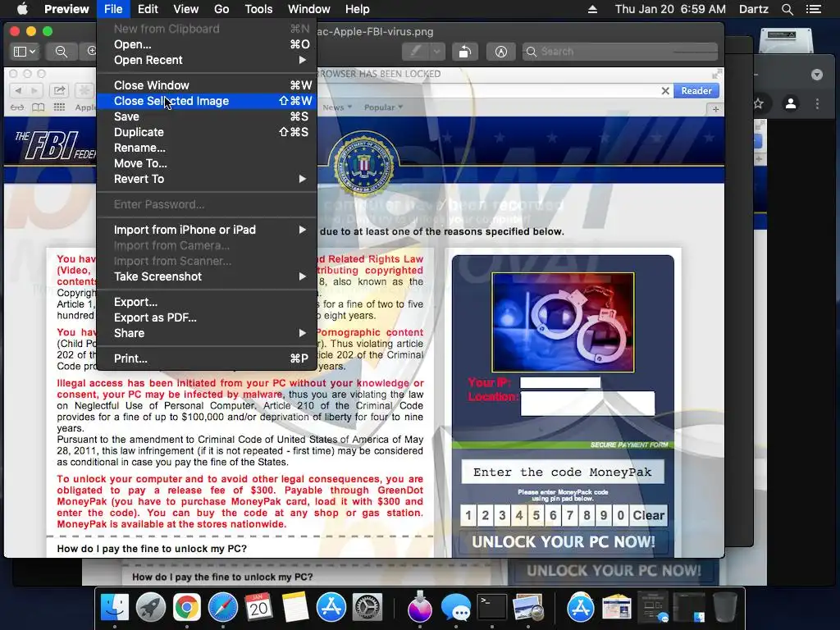Click the rotate button in Preview toolbar
Image resolution: width=840 pixels, height=630 pixels.
coord(464,52)
